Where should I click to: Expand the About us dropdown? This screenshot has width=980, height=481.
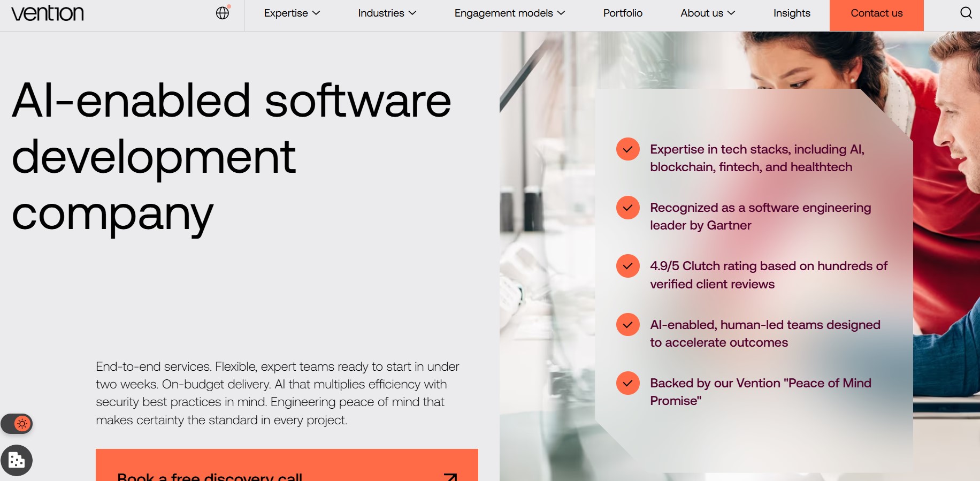pos(707,13)
